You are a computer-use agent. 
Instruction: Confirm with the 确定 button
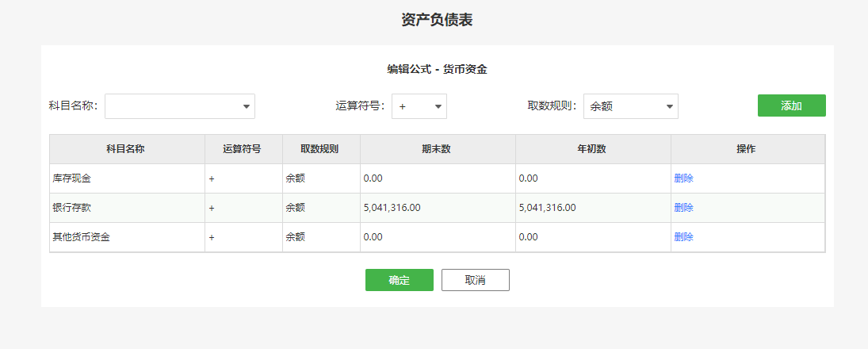400,280
